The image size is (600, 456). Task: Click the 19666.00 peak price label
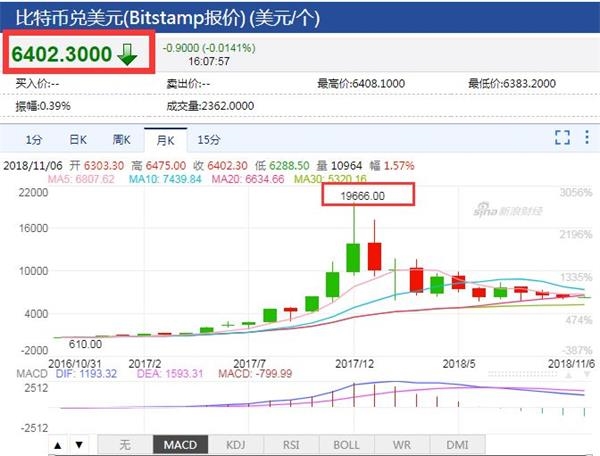(x=362, y=196)
